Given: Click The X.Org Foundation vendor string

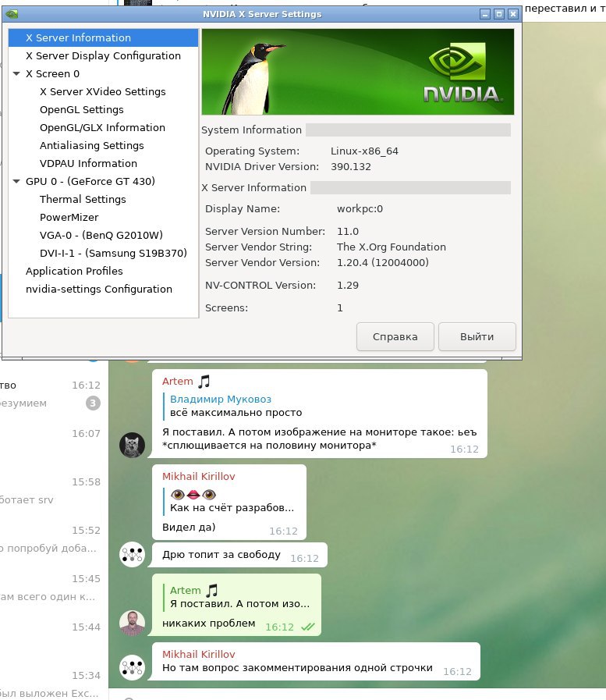Looking at the screenshot, I should coord(392,247).
